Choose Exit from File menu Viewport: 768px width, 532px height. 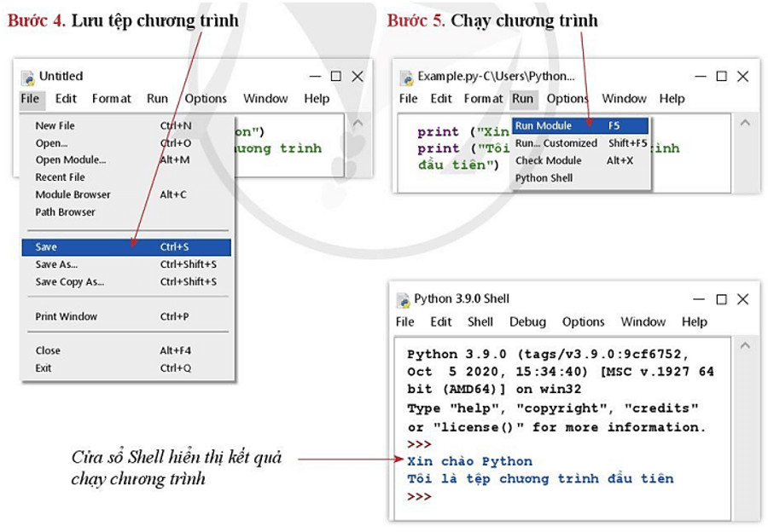point(126,368)
